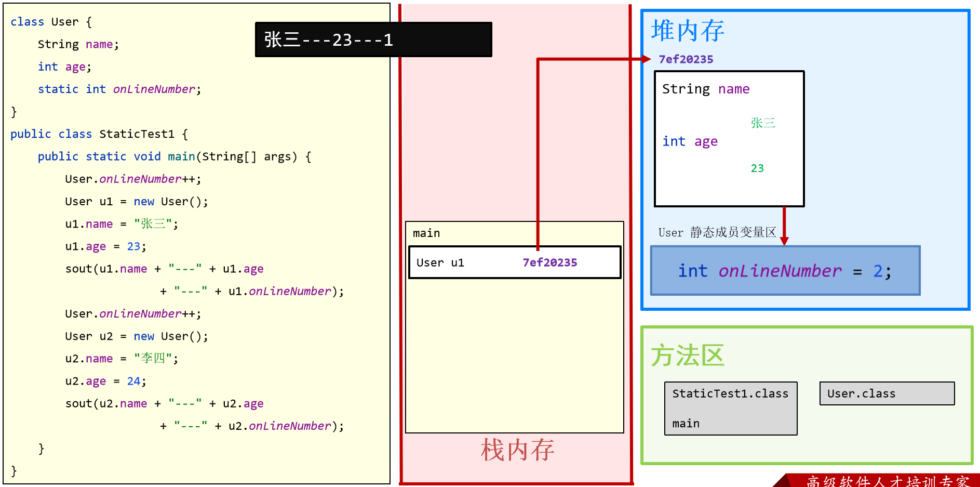Viewport: 980px width, 487px height.
Task: Select the 'class User {' code line
Action: coord(51,22)
